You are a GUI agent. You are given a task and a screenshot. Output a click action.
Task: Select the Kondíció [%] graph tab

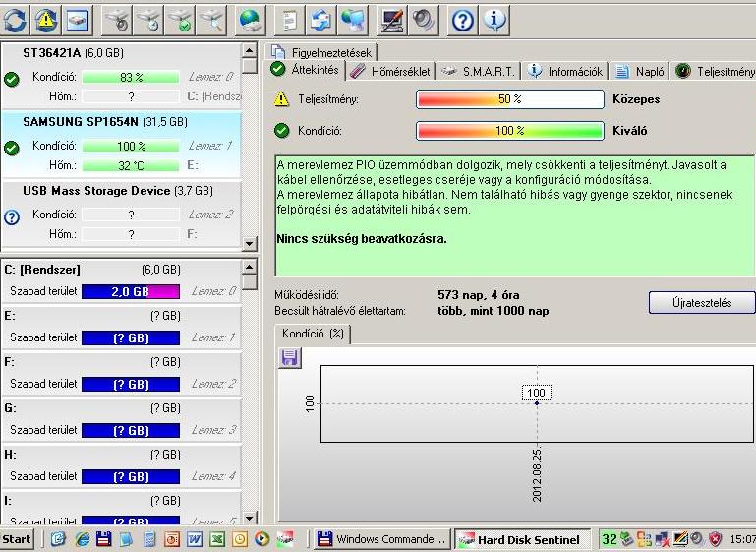coord(313,334)
